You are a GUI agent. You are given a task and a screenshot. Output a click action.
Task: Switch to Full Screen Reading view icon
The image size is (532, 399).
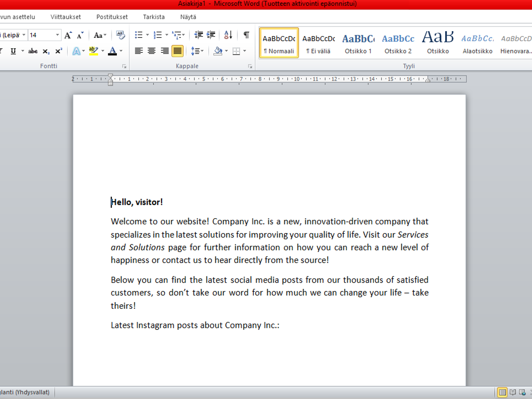(x=513, y=392)
